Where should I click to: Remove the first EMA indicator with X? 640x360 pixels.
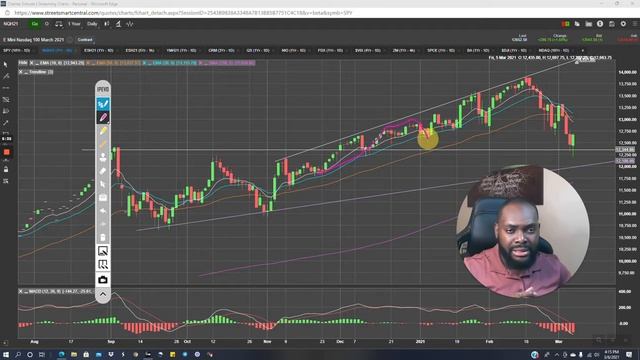(31, 63)
